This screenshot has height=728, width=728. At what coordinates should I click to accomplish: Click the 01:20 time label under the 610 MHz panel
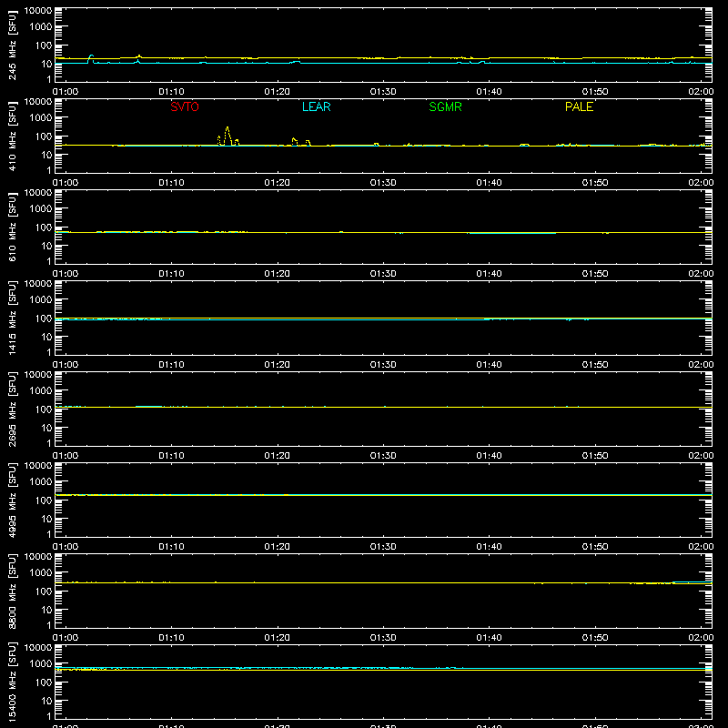[x=278, y=274]
